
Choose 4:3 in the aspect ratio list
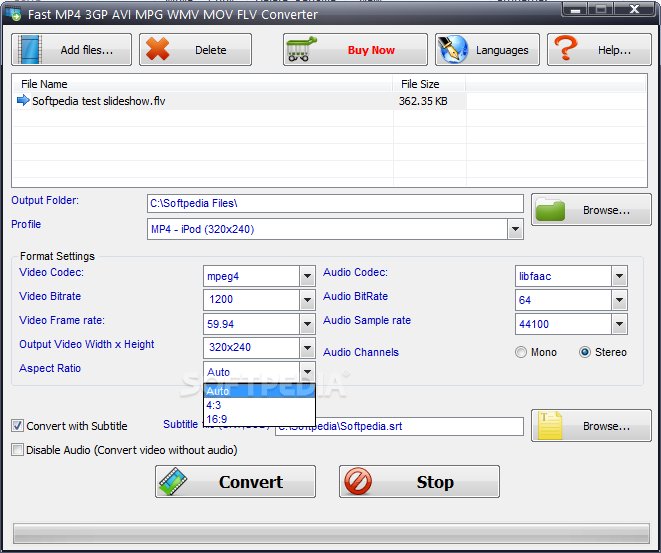point(259,405)
